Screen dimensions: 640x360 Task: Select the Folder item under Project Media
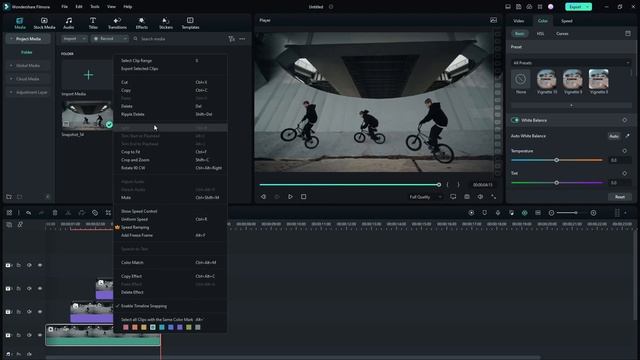[x=27, y=52]
